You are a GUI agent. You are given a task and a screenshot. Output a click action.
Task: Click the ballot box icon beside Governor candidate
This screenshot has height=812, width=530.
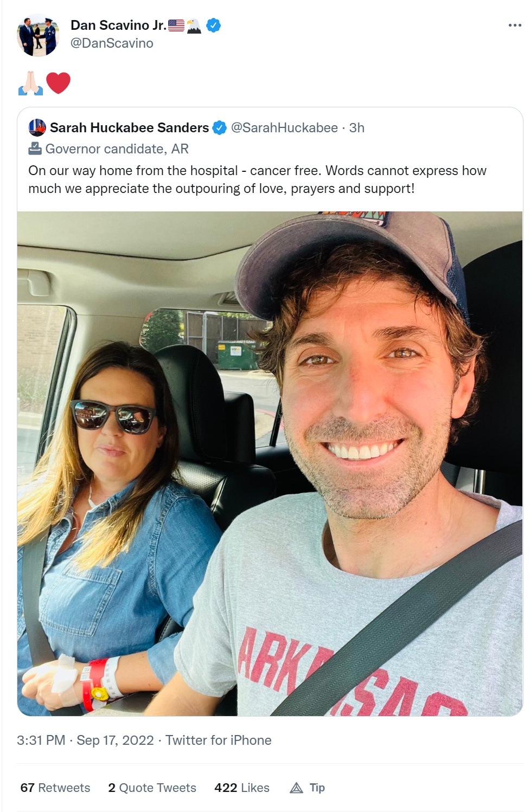click(x=35, y=148)
